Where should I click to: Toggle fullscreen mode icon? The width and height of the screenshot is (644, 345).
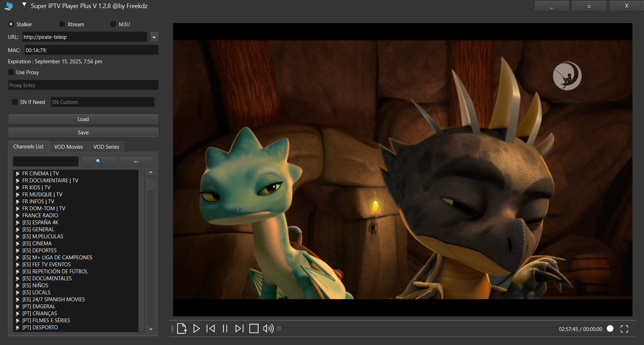[x=624, y=329]
